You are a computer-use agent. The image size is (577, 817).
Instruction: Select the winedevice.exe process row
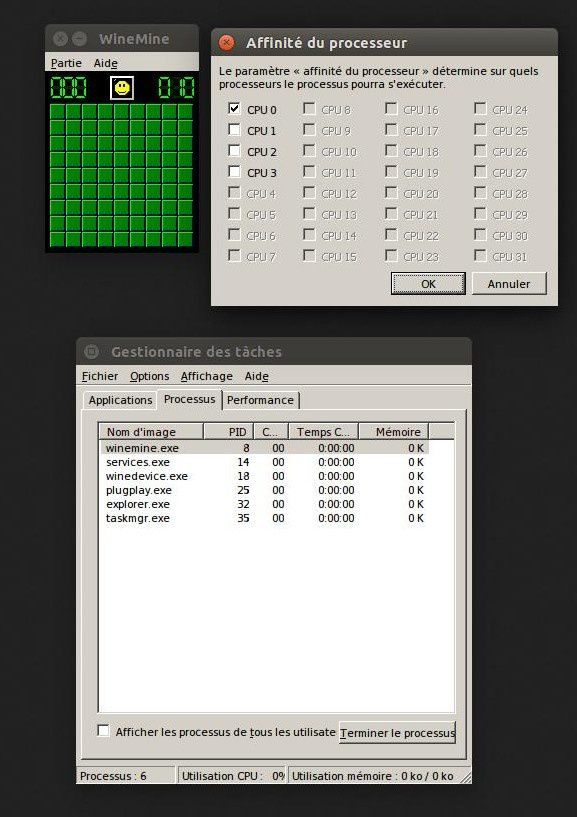click(x=264, y=476)
